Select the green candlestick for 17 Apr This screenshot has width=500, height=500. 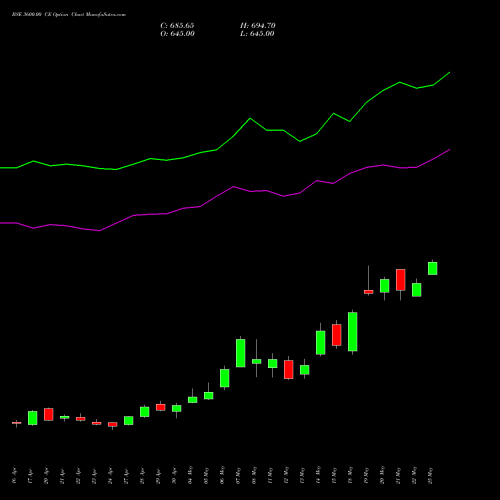(33, 418)
